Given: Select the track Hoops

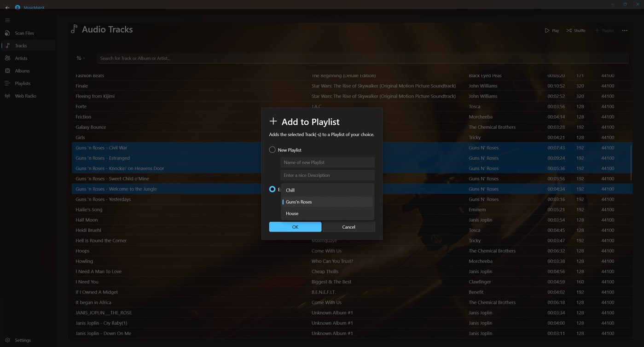Looking at the screenshot, I should pos(352,251).
